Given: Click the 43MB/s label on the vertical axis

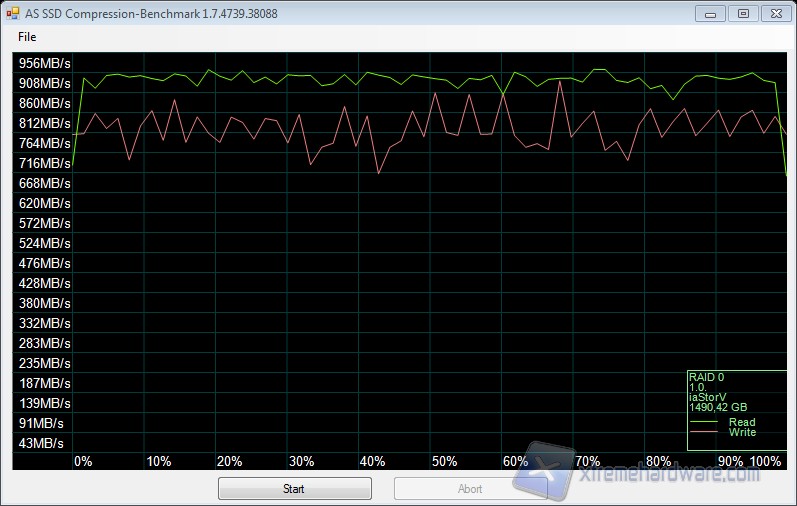Looking at the screenshot, I should point(41,443).
